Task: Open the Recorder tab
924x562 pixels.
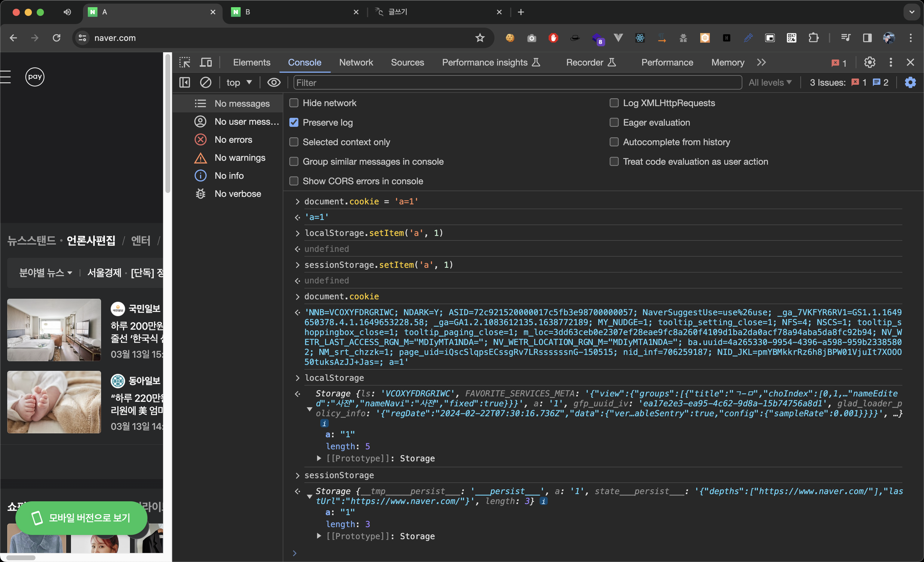Action: pos(591,62)
